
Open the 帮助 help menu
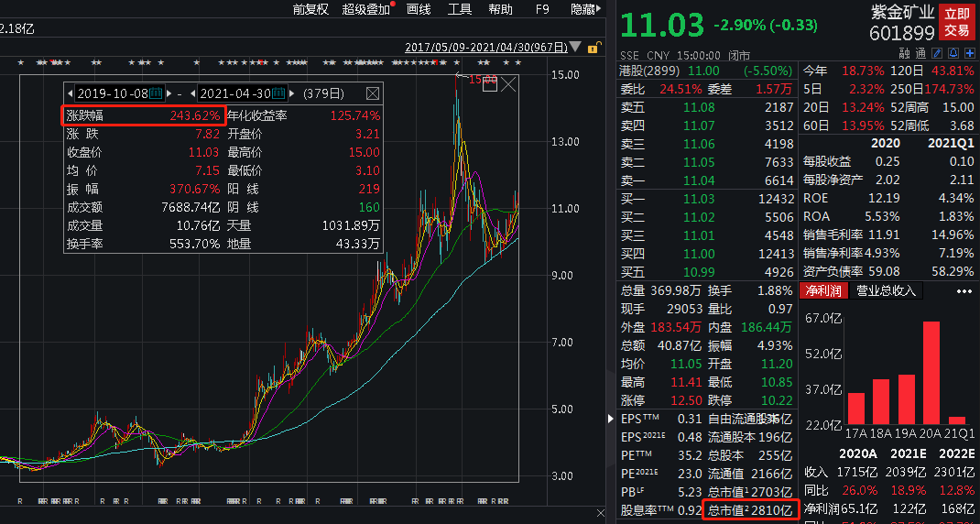click(x=501, y=9)
